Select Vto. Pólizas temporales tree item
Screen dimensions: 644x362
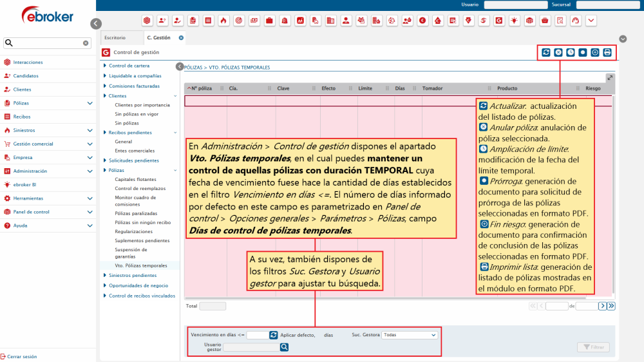141,266
